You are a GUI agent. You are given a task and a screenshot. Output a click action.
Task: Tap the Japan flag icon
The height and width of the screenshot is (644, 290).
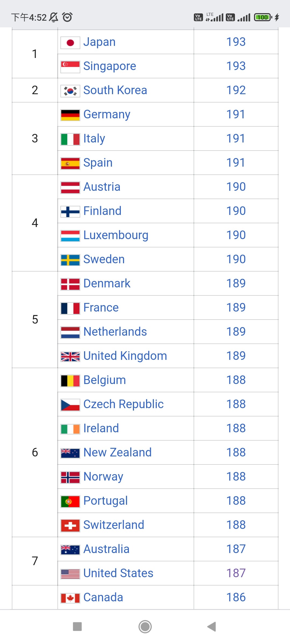point(70,43)
